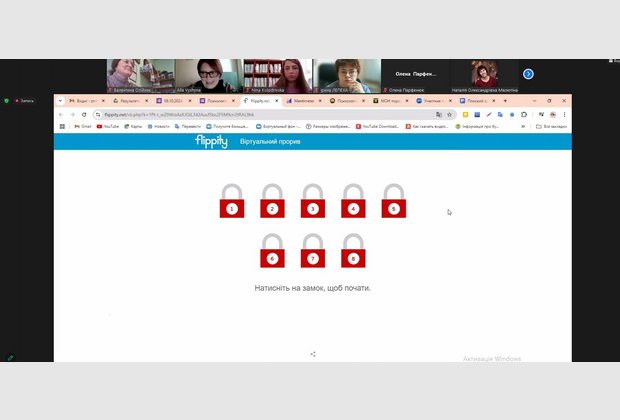
Task: Close the Mentimeter tab
Action: 320,101
